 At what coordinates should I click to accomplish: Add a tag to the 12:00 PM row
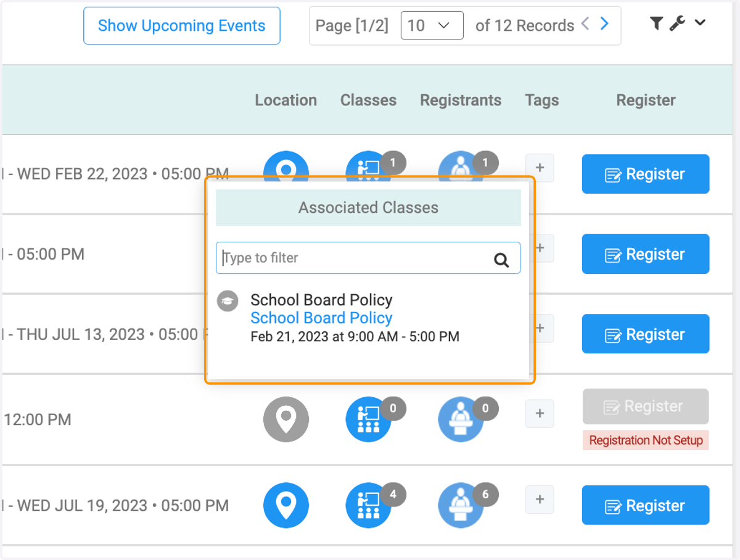coord(540,413)
